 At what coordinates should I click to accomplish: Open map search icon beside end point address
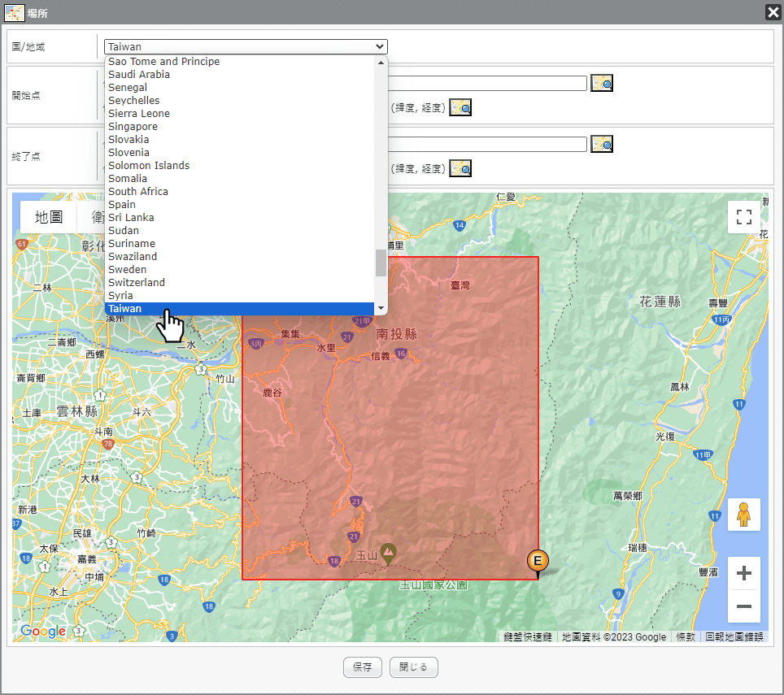[x=602, y=144]
